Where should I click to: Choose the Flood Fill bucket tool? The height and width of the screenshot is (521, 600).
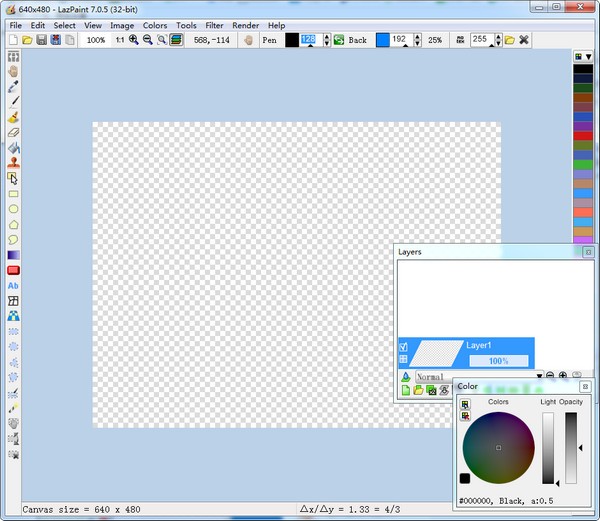tap(14, 146)
